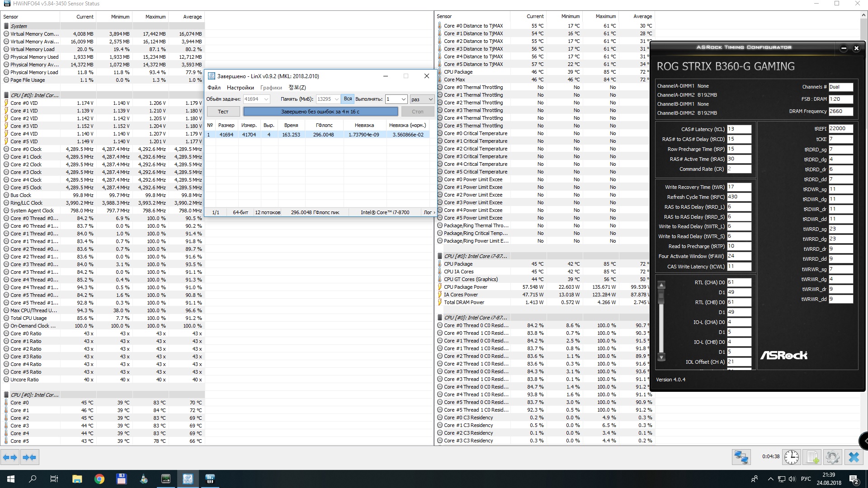
Task: Open the Windows notification center icon
Action: click(x=854, y=479)
